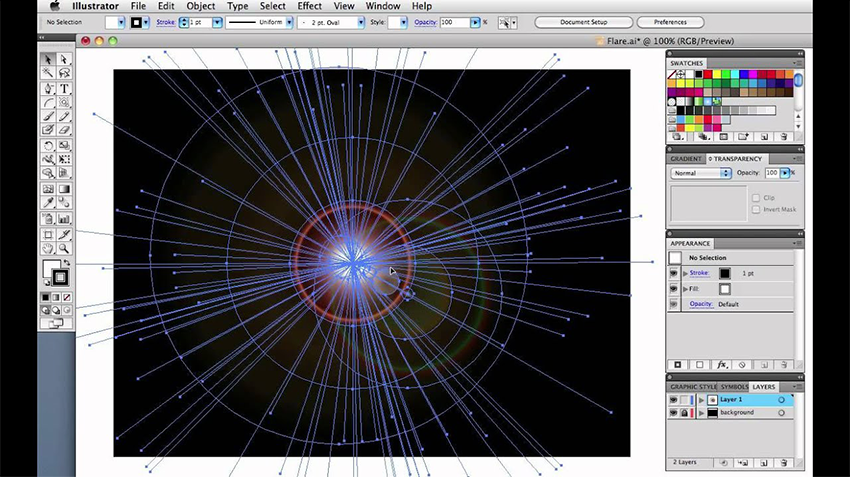Check the Invert Mask option

pos(756,209)
